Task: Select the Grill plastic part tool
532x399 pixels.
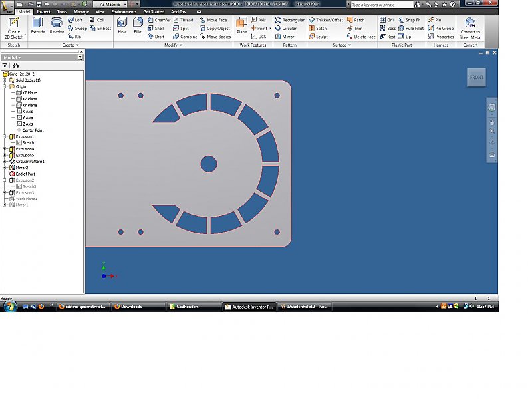Action: pos(387,20)
